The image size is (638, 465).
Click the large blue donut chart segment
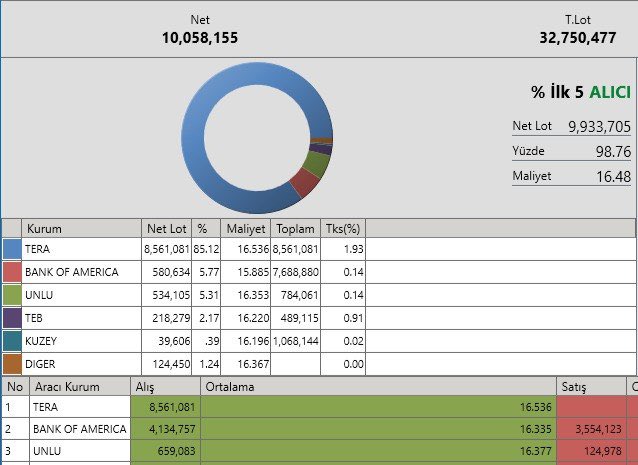click(x=193, y=138)
